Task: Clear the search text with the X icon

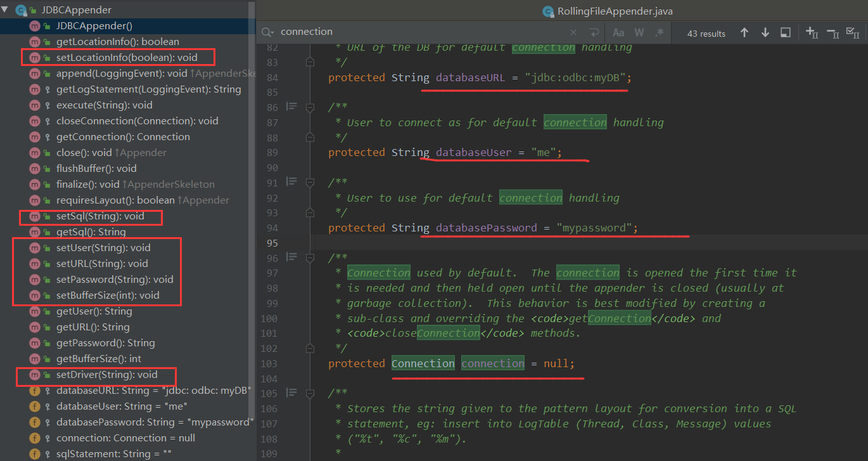Action: point(573,32)
